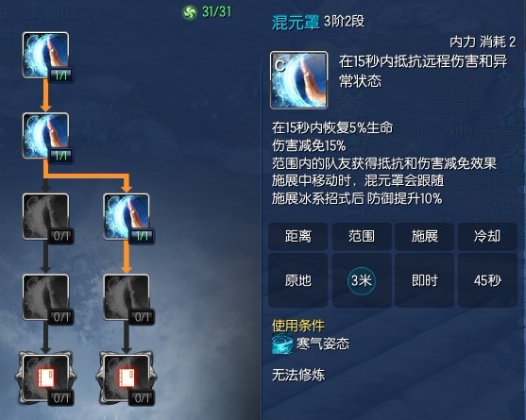Click the 45秒 cooldown value cell
This screenshot has width=526, height=420.
coord(487,280)
